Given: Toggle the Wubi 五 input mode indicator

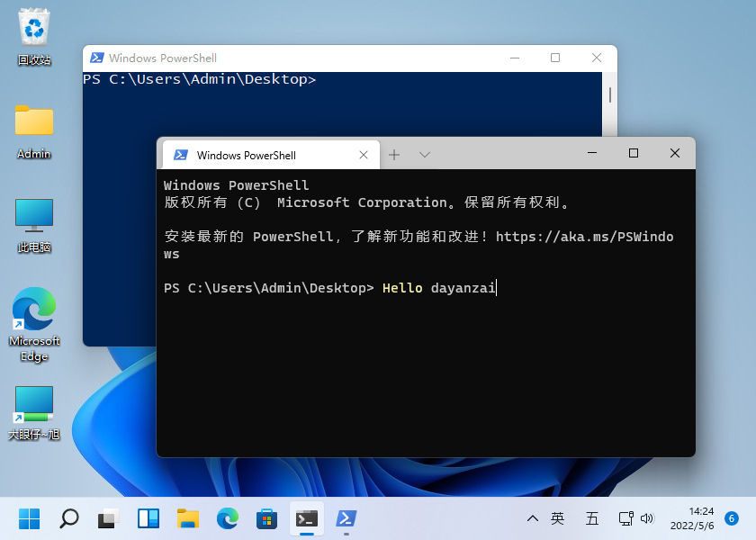Looking at the screenshot, I should (590, 518).
